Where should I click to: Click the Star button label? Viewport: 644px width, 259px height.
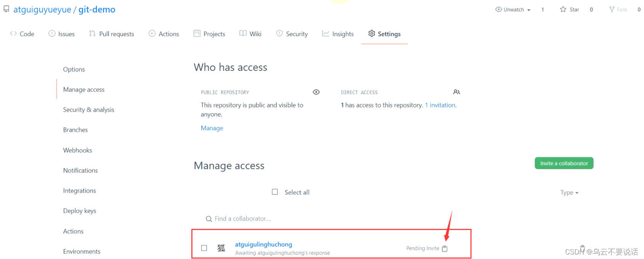click(x=574, y=10)
